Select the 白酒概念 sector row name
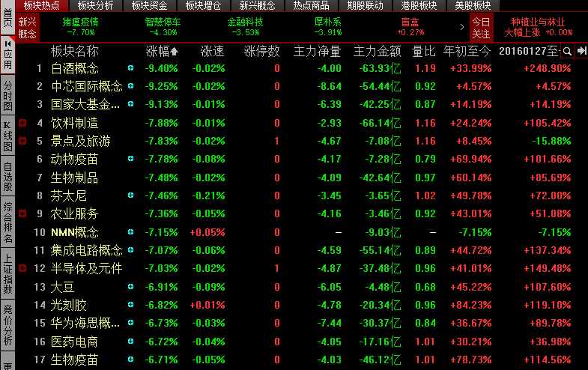 click(75, 68)
